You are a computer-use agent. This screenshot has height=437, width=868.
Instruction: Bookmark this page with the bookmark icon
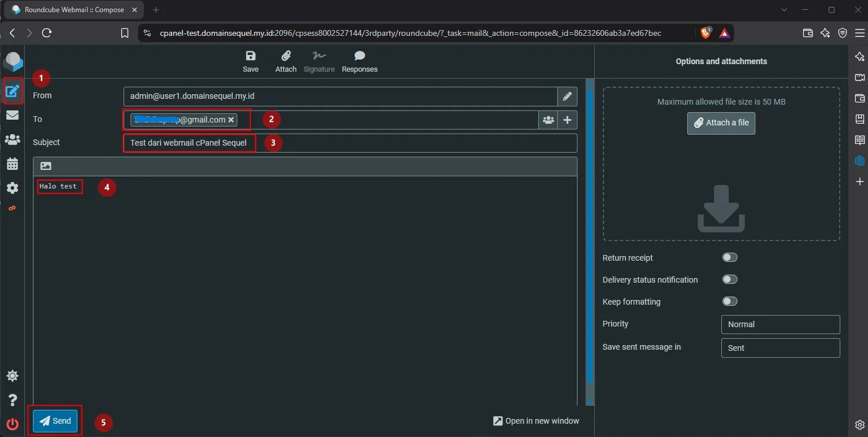click(125, 33)
